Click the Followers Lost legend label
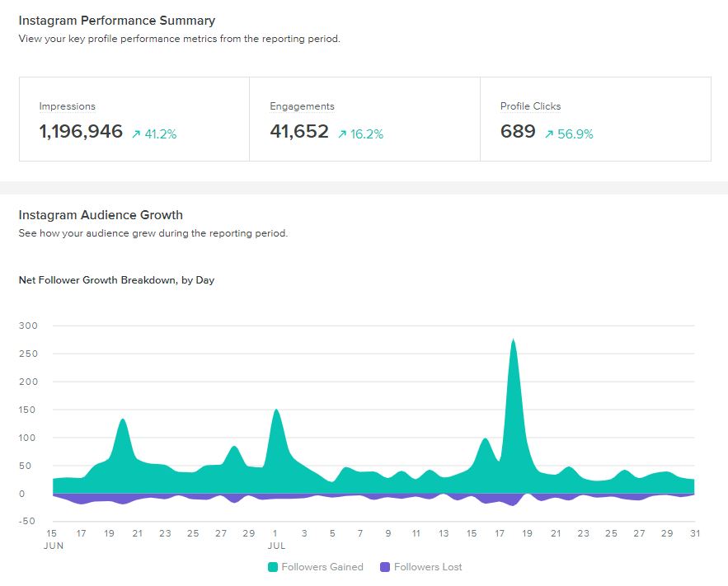Image resolution: width=728 pixels, height=586 pixels. tap(428, 567)
